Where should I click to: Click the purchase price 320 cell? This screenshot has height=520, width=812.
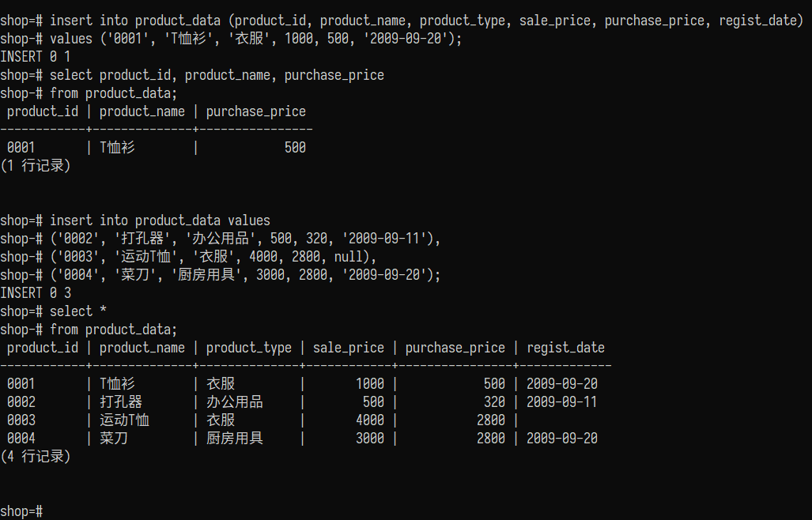tap(494, 402)
